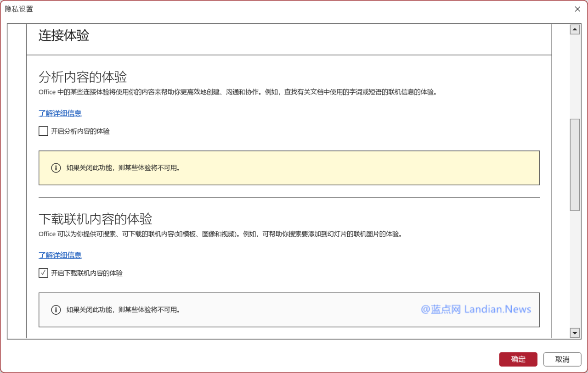Click the 分析内容的体验 section heading

[83, 76]
